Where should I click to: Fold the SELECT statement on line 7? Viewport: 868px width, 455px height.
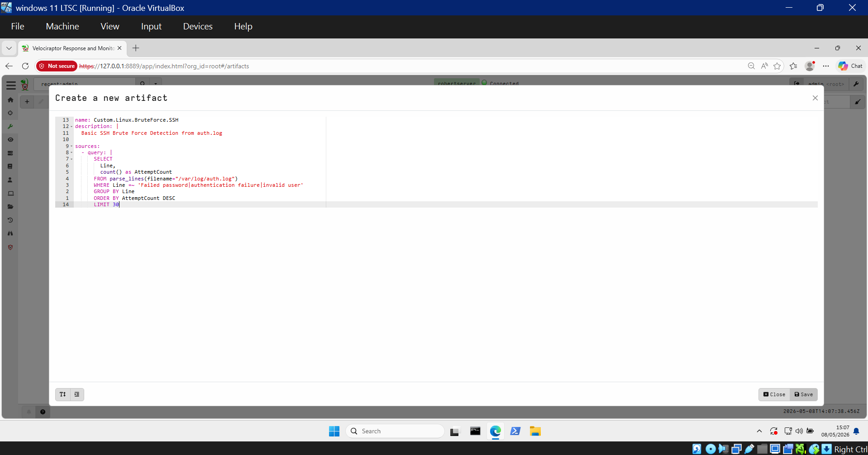click(x=72, y=159)
